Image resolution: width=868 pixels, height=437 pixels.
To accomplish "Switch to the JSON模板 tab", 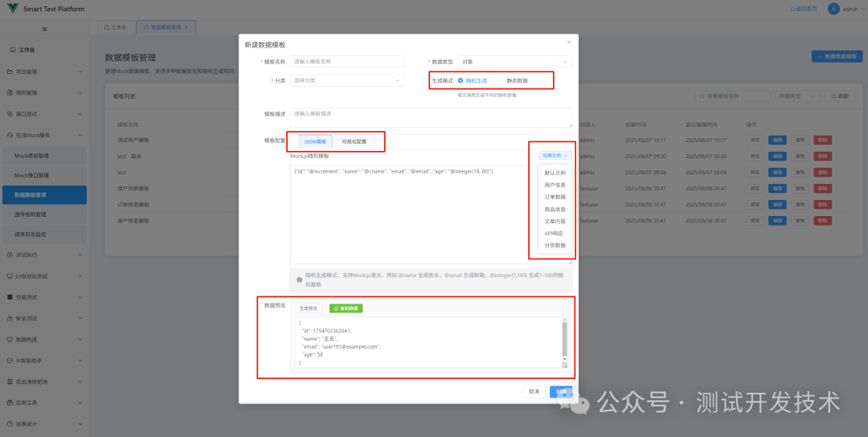I will [x=315, y=141].
